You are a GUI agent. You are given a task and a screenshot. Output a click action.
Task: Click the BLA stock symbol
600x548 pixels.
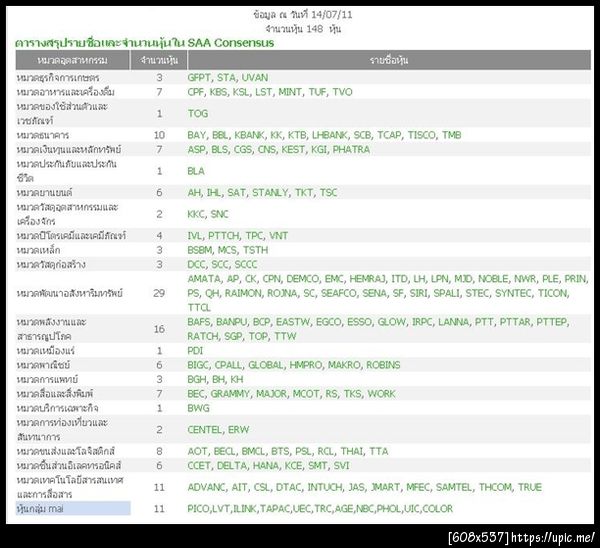pos(196,171)
